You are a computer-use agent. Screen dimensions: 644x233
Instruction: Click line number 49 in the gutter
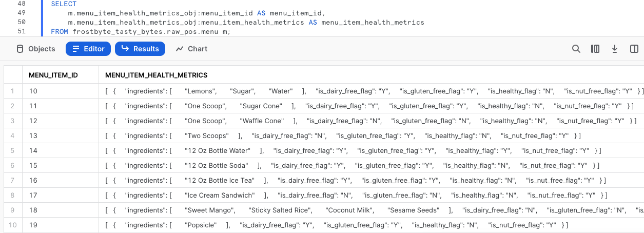coord(21,13)
